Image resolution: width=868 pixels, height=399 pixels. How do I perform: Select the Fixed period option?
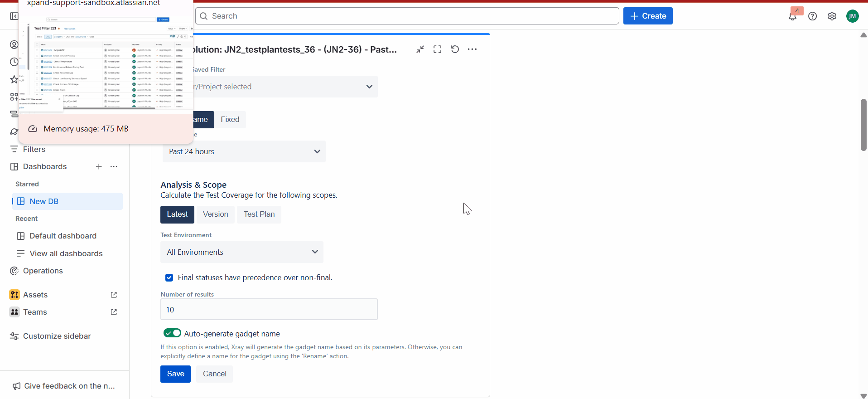[230, 120]
